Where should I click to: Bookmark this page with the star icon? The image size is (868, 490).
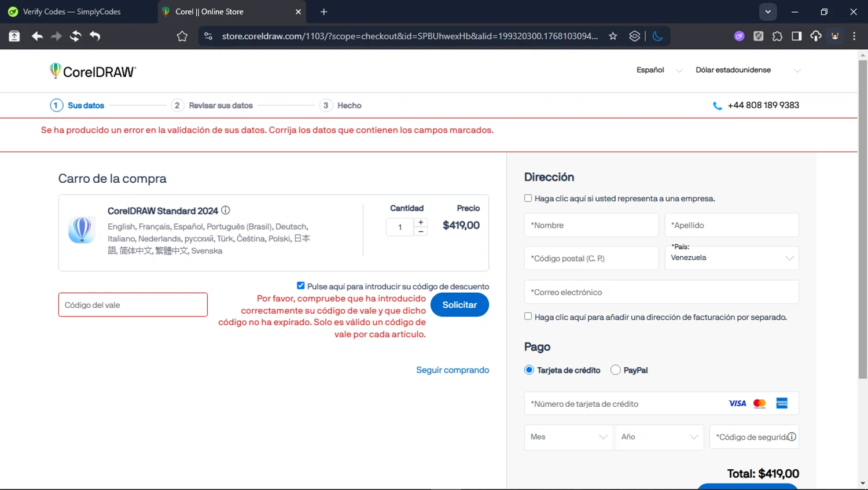613,36
